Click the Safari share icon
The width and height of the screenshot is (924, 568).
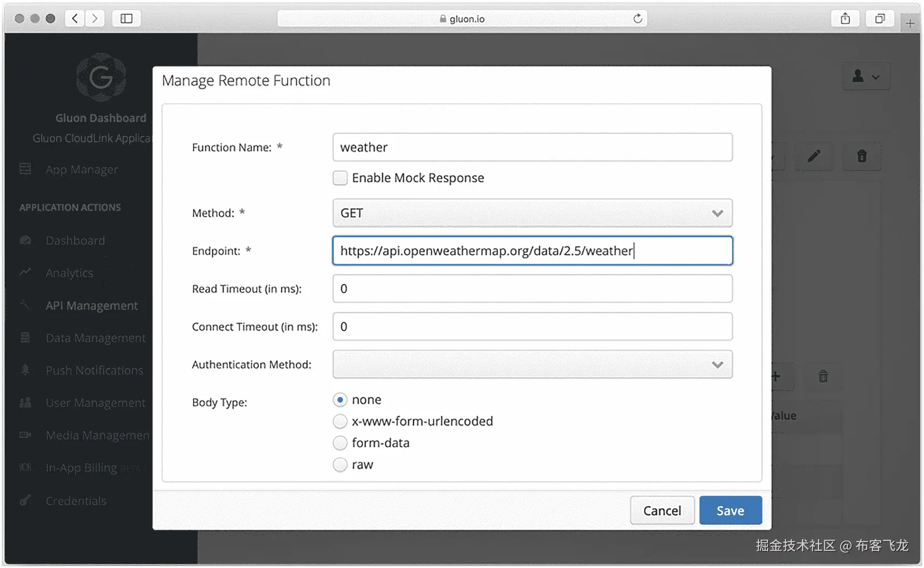point(845,19)
